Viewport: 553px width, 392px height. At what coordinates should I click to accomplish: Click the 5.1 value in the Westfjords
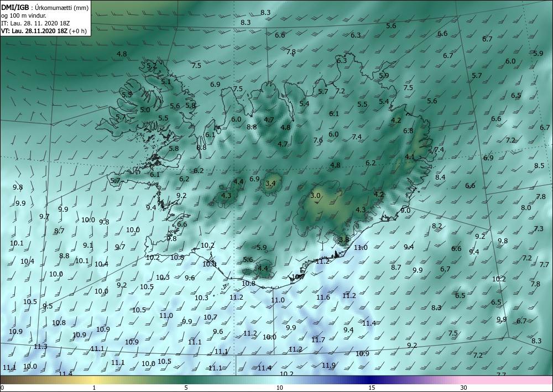click(x=166, y=81)
